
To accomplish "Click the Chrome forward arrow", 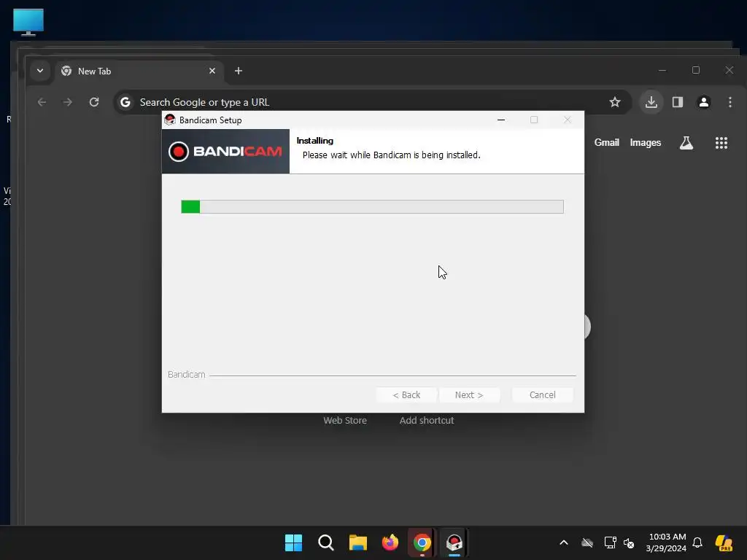I will pyautogui.click(x=68, y=102).
